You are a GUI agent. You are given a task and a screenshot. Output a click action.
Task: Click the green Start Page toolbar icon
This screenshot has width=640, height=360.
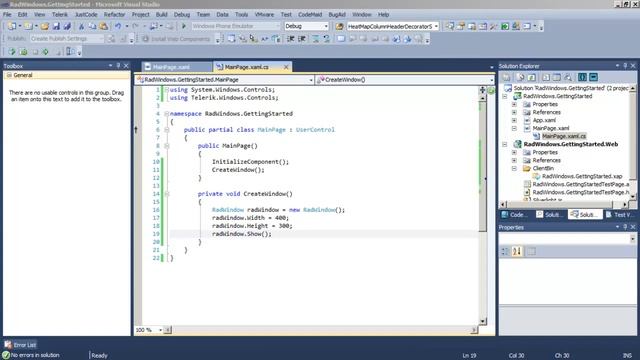505,26
